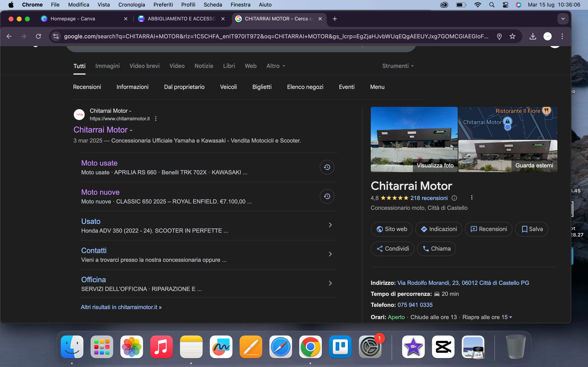Click the bookmark star icon in address bar
Image resolution: width=588 pixels, height=367 pixels.
tap(512, 36)
